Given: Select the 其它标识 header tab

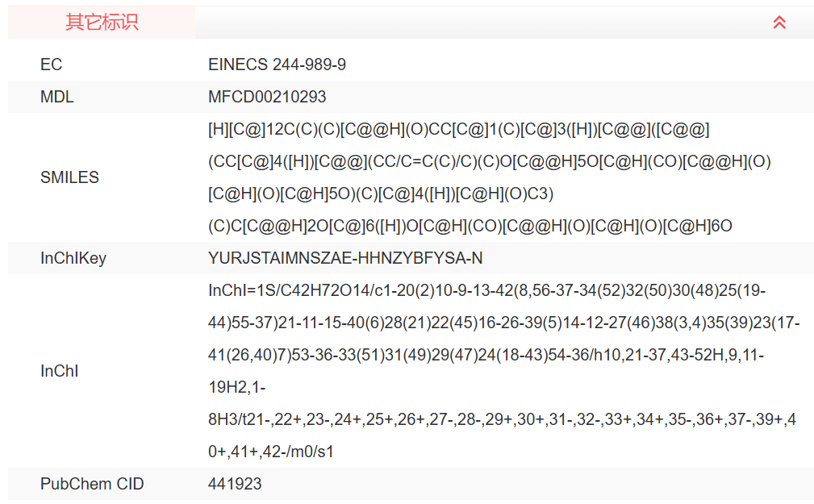Looking at the screenshot, I should [102, 23].
